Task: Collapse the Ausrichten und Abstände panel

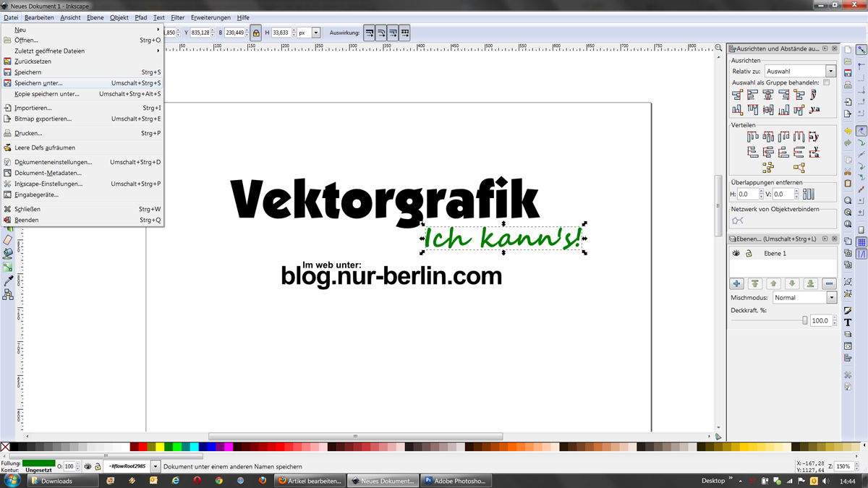Action: (x=825, y=48)
